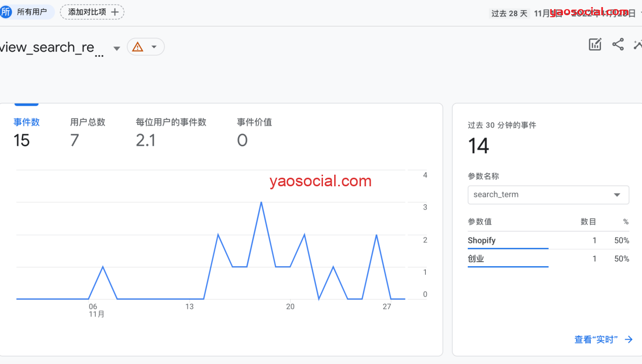Click the share report icon
This screenshot has width=642, height=364.
618,45
